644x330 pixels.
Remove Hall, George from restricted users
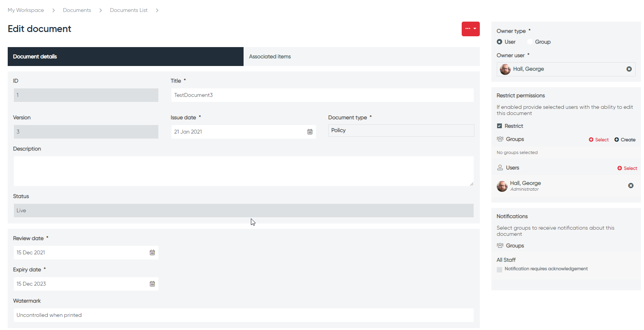[631, 186]
